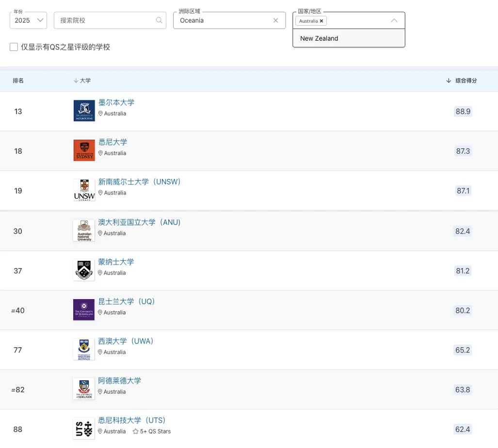The width and height of the screenshot is (498, 448).
Task: Remove the Australia tag from country filter
Action: coord(321,21)
